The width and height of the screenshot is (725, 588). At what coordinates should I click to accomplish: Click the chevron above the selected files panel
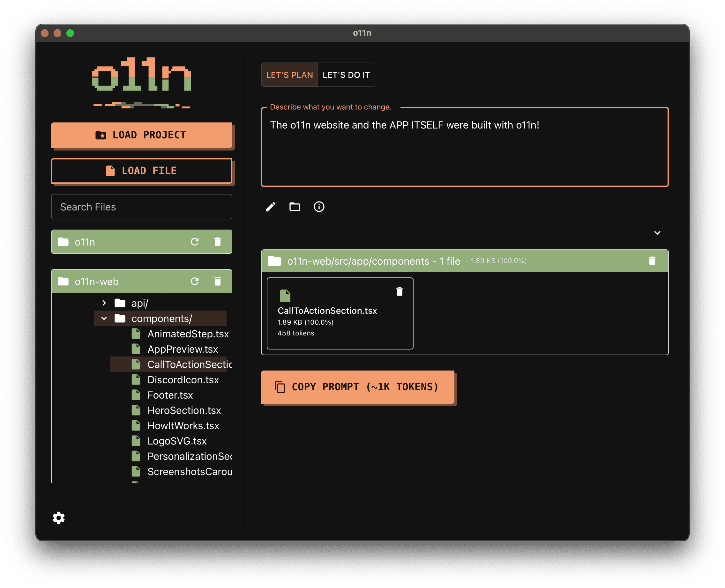(x=657, y=233)
